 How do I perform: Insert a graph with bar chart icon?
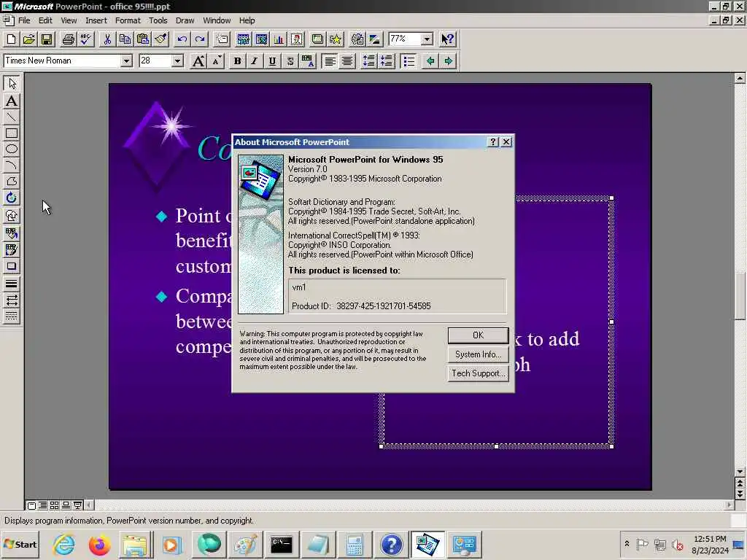[279, 39]
